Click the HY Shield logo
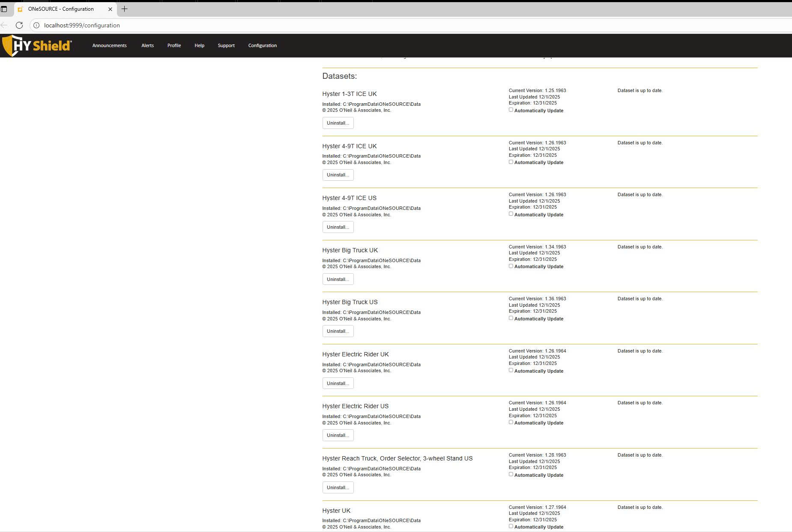792x532 pixels. [36, 45]
